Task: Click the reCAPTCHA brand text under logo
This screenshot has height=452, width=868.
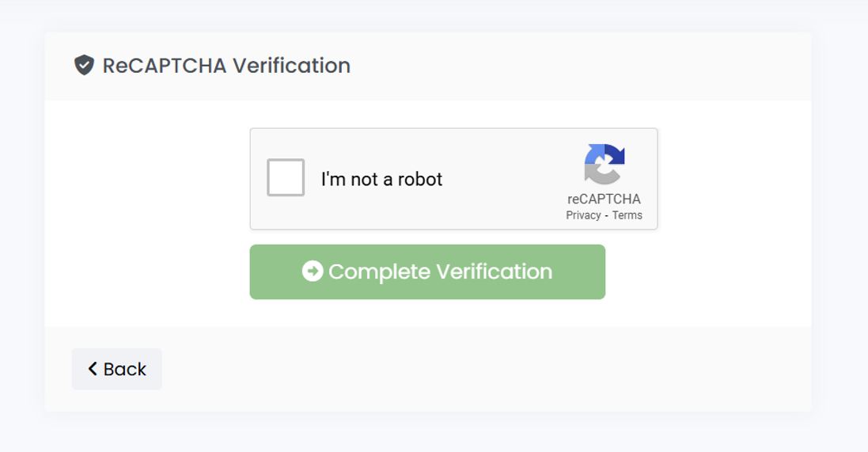Action: point(604,199)
